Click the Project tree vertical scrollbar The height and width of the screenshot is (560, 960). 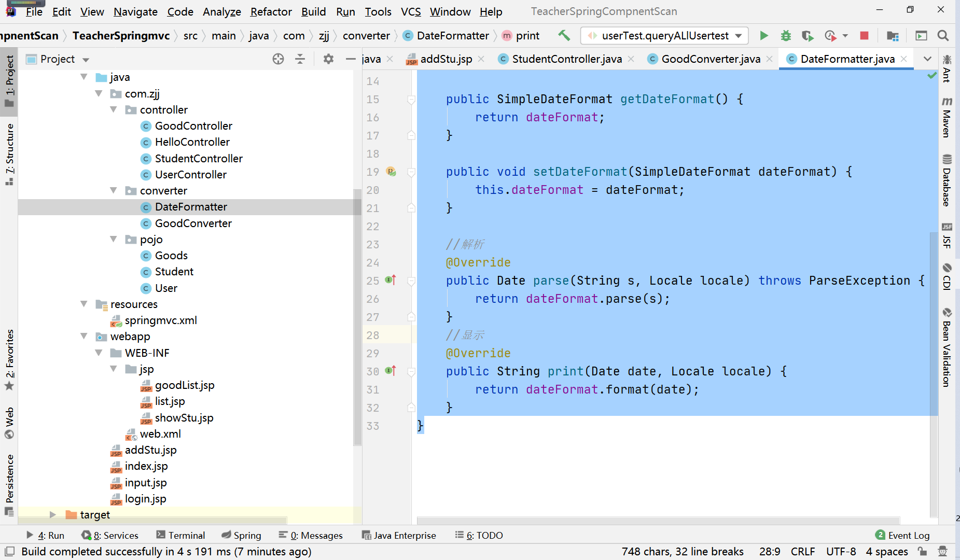pyautogui.click(x=357, y=316)
